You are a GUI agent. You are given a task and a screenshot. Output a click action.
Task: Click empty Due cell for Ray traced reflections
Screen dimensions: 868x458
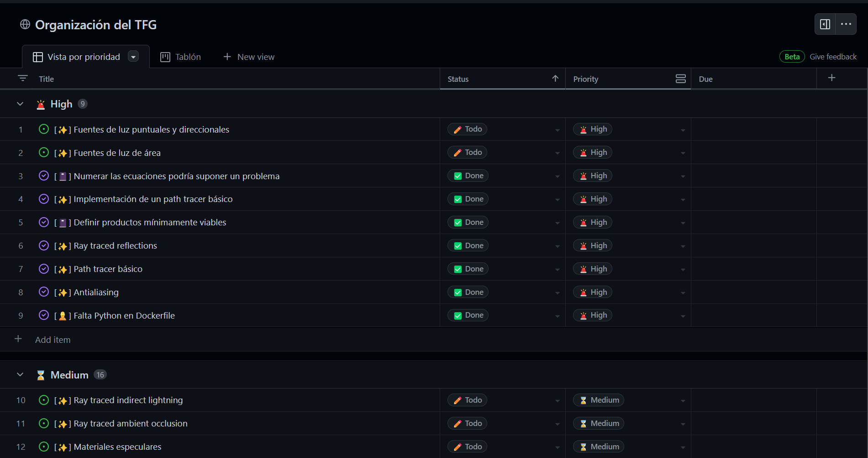pyautogui.click(x=754, y=245)
